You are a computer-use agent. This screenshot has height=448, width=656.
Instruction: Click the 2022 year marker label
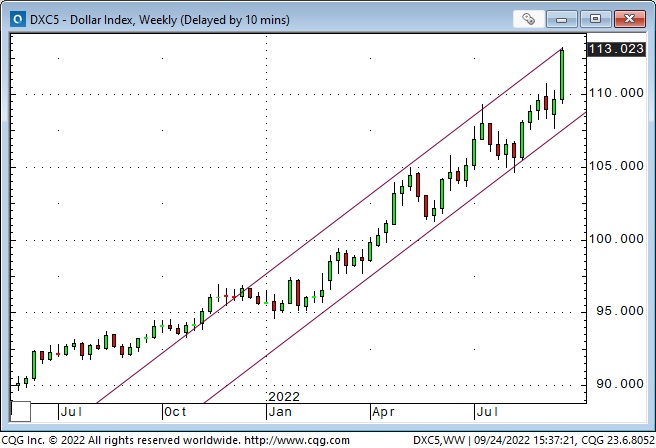tap(284, 397)
